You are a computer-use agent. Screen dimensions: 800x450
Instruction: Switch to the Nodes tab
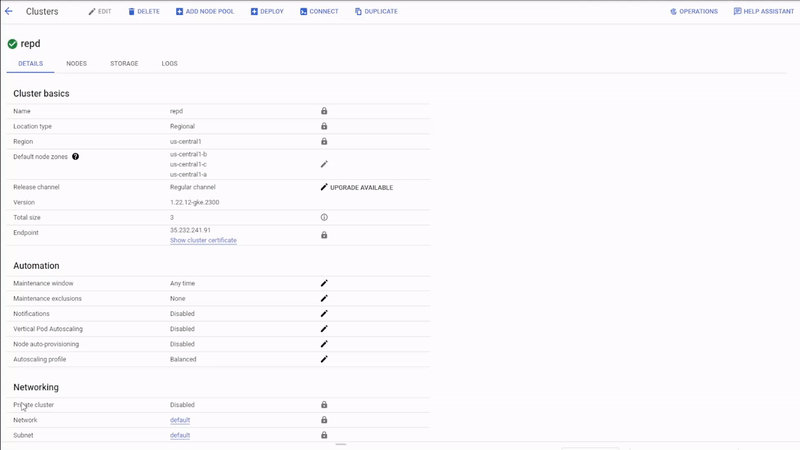pos(77,64)
